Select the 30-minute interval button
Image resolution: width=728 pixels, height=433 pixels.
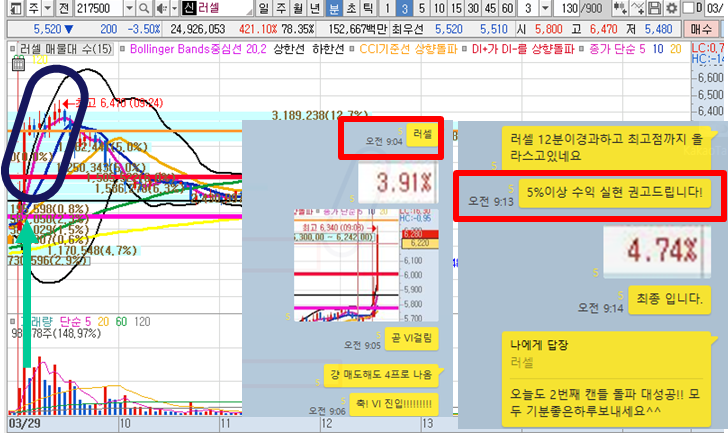click(x=473, y=8)
